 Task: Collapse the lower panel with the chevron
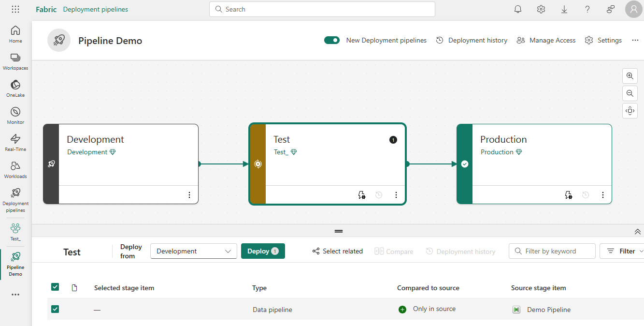point(637,232)
